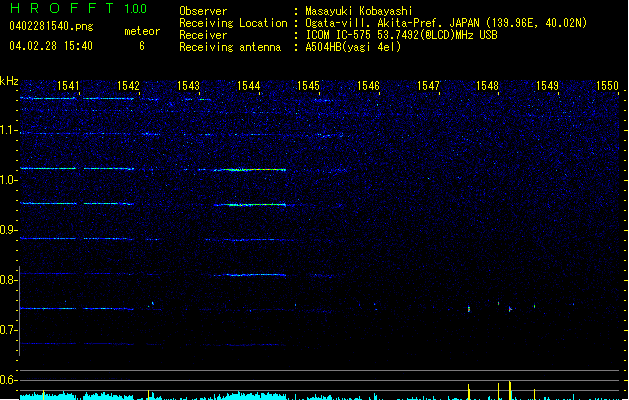
Task: Click the 'Receiver' label
Action: pyautogui.click(x=203, y=35)
